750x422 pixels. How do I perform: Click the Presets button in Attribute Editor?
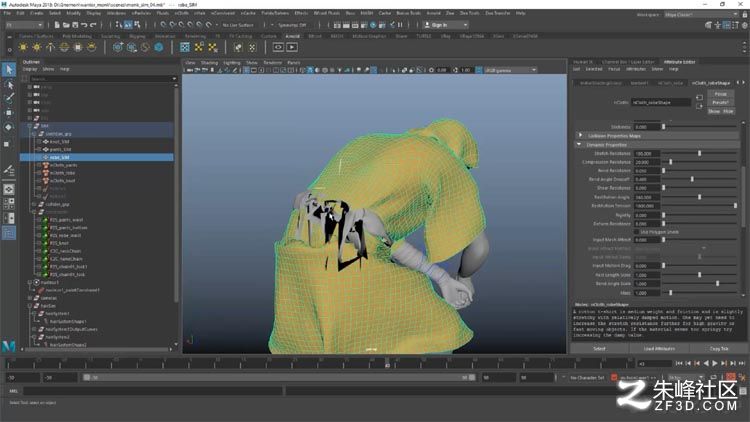(720, 102)
